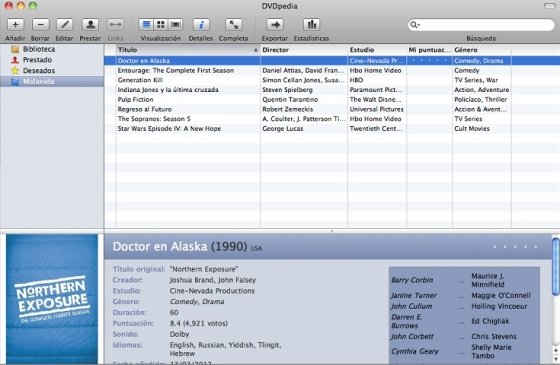Open the Editar pencil tool
560x365 pixels.
point(65,25)
